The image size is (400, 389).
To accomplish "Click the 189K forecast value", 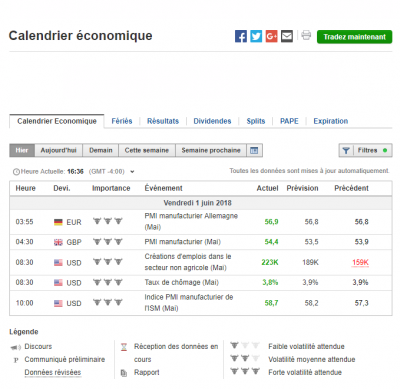I will [x=310, y=262].
